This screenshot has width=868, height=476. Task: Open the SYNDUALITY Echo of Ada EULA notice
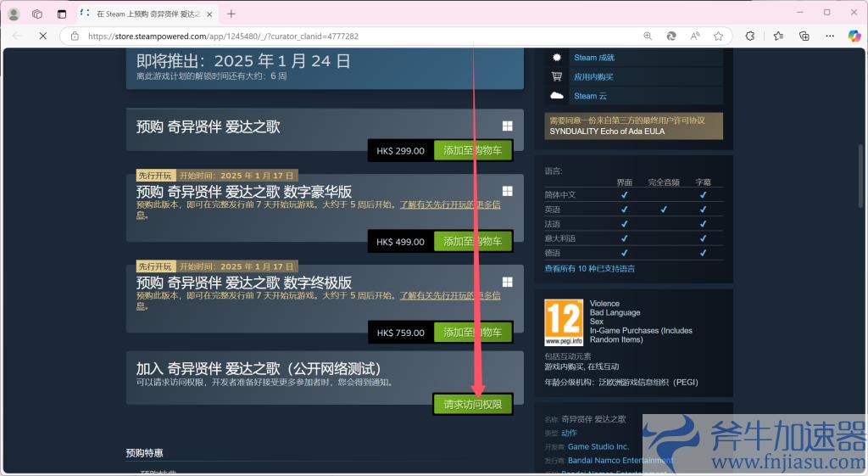pos(633,126)
